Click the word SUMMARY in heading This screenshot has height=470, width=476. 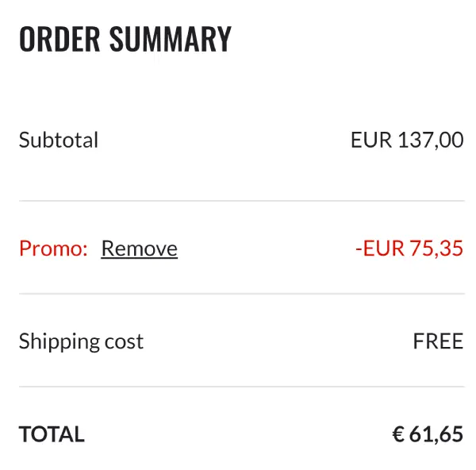[171, 39]
